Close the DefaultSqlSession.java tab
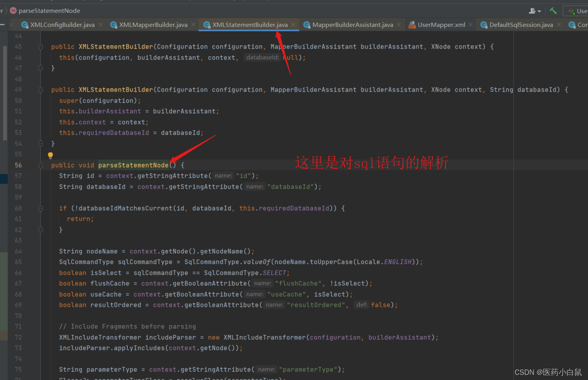588x380 pixels. (559, 25)
